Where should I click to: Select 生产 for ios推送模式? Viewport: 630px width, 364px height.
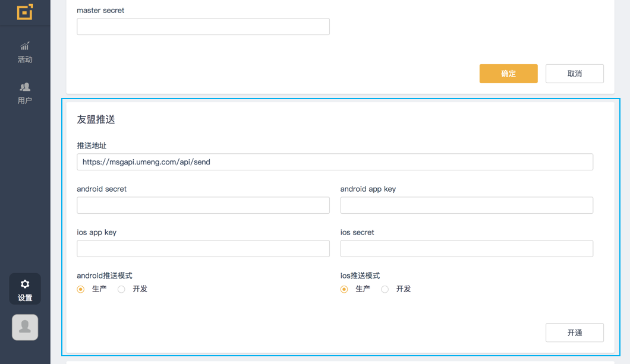click(x=344, y=289)
